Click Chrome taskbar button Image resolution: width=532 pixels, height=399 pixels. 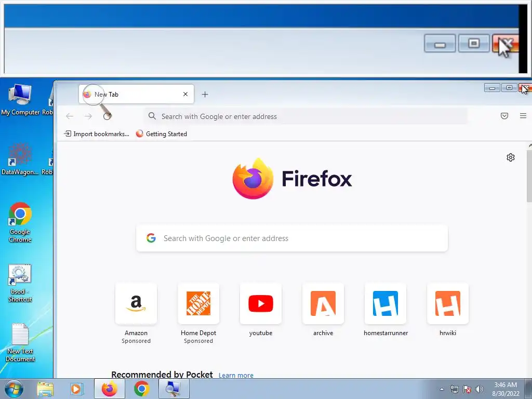click(141, 389)
